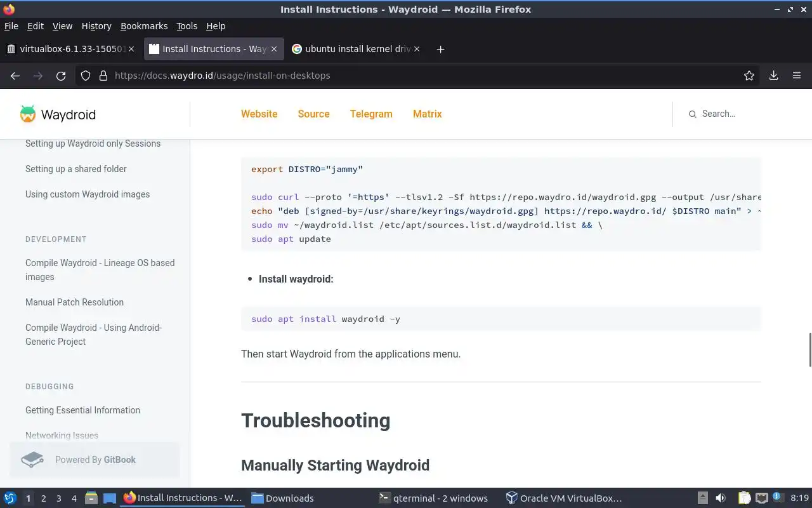Click the 'sudo apt install waydroid -y' code

click(x=325, y=319)
